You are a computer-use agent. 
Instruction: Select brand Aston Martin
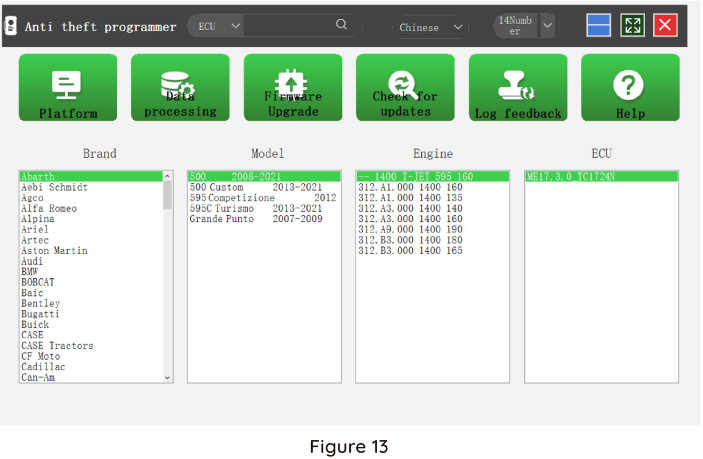(x=91, y=250)
